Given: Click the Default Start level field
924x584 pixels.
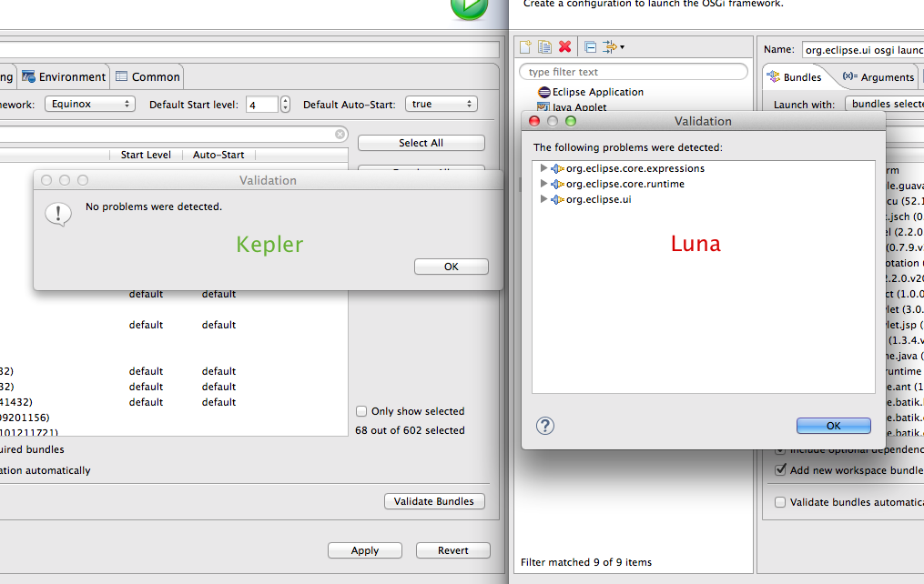Looking at the screenshot, I should tap(261, 105).
